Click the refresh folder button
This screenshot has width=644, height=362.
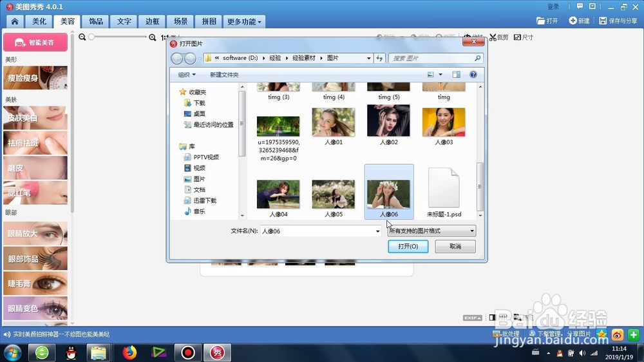pyautogui.click(x=379, y=59)
